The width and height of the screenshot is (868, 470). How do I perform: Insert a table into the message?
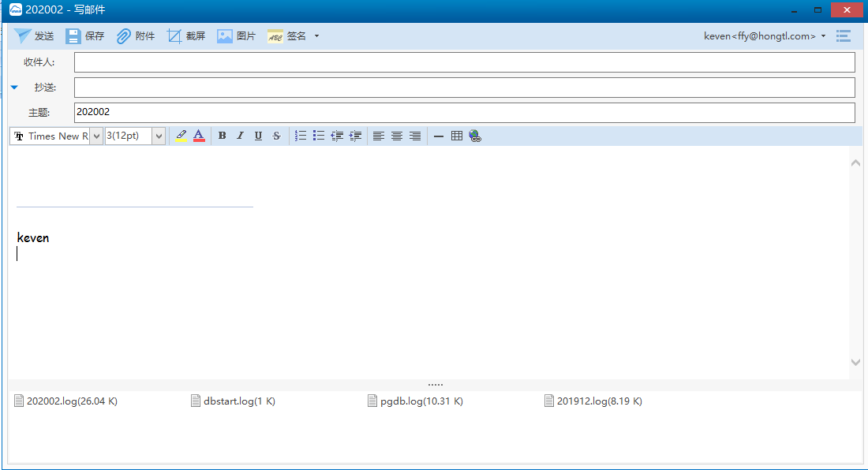coord(457,136)
